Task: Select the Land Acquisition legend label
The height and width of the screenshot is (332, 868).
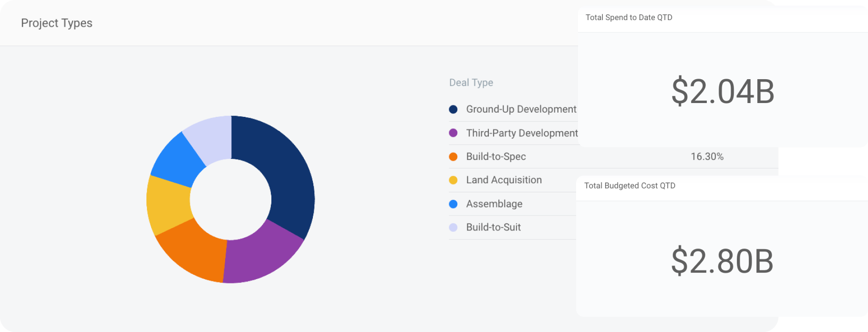Action: [x=504, y=180]
